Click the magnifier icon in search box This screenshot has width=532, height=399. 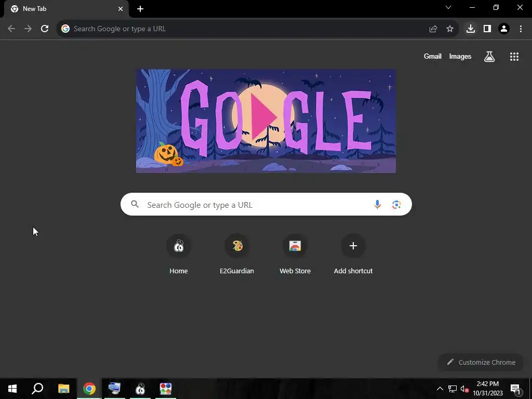[135, 204]
